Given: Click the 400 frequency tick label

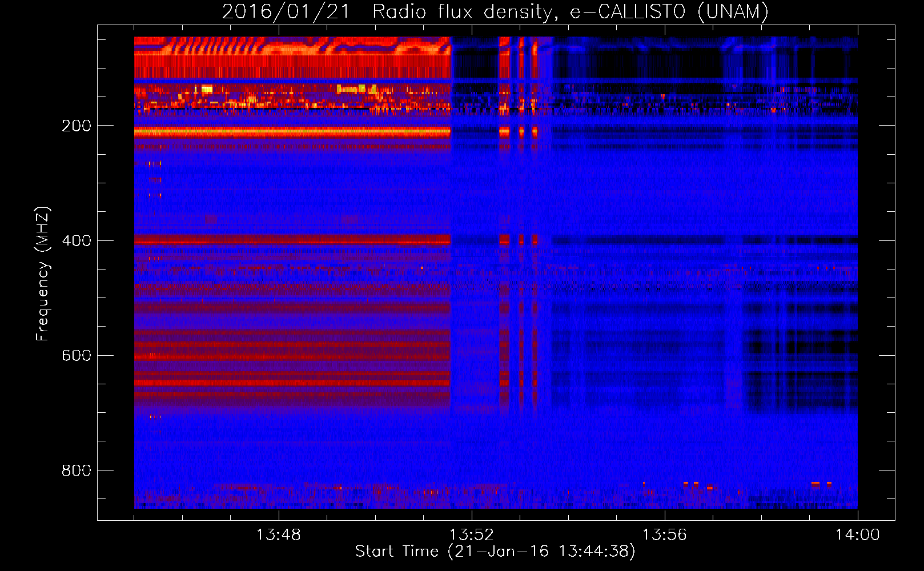Looking at the screenshot, I should (x=77, y=240).
